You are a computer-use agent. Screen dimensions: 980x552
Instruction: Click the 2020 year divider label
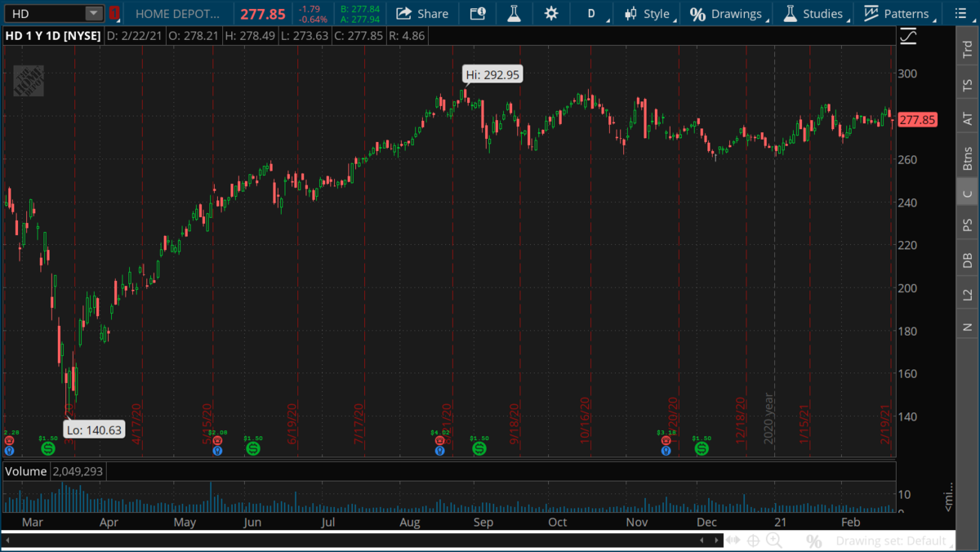768,417
